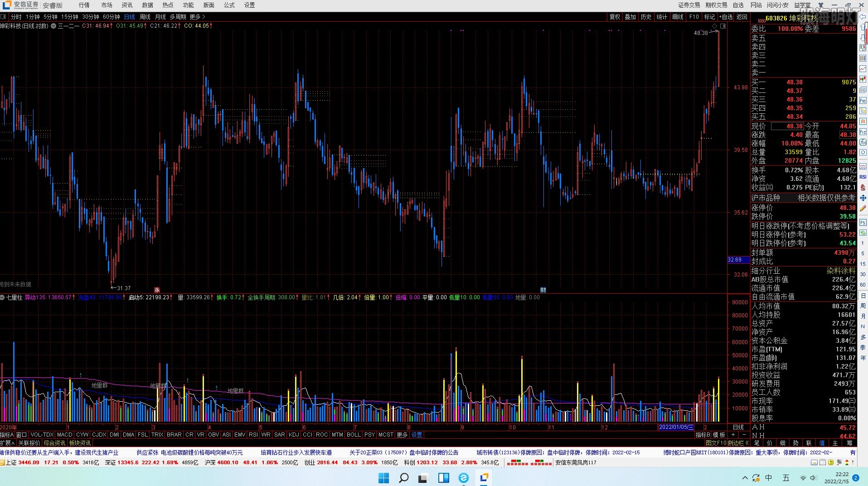This screenshot has width=868, height=486.
Task: Open the 指标A indicator selector
Action: (7, 434)
